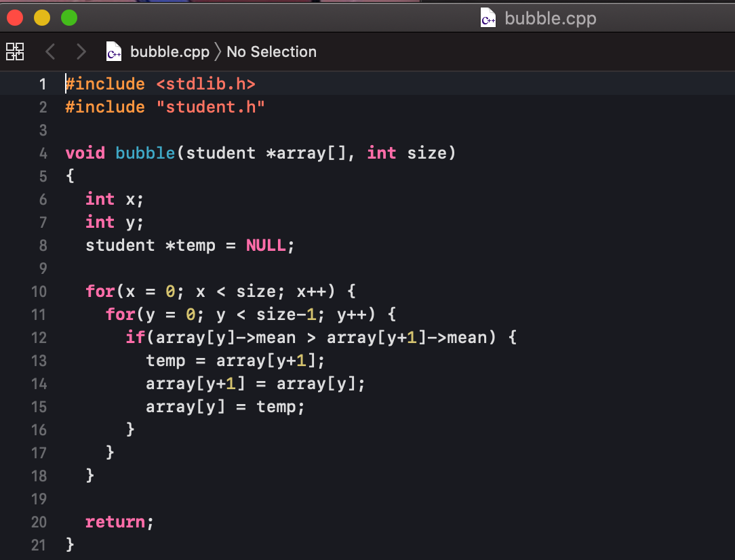Select the bubble.cpp breadcrumb label
The image size is (735, 560).
[170, 52]
